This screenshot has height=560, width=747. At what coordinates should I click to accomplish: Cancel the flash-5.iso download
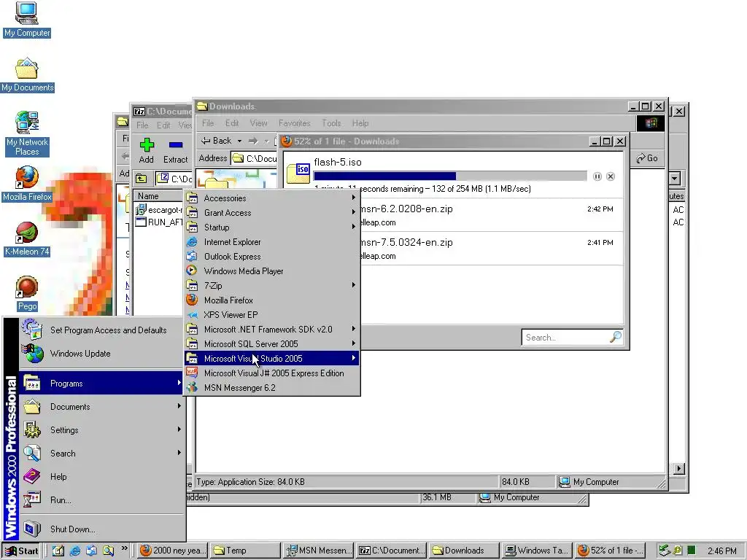coord(611,176)
